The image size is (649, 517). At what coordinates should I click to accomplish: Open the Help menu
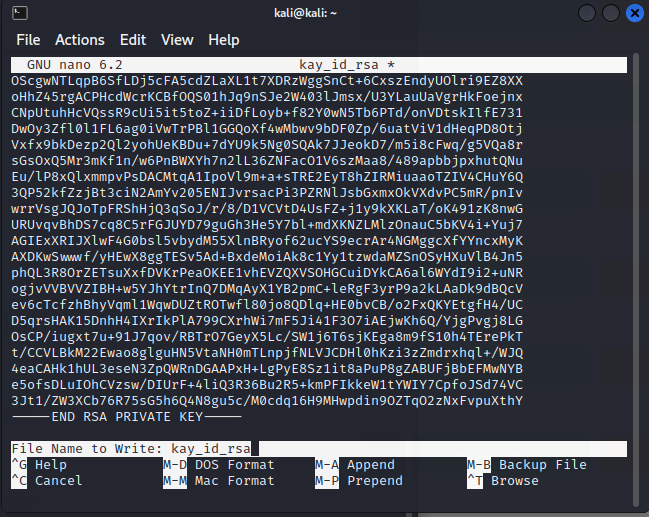pyautogui.click(x=223, y=40)
